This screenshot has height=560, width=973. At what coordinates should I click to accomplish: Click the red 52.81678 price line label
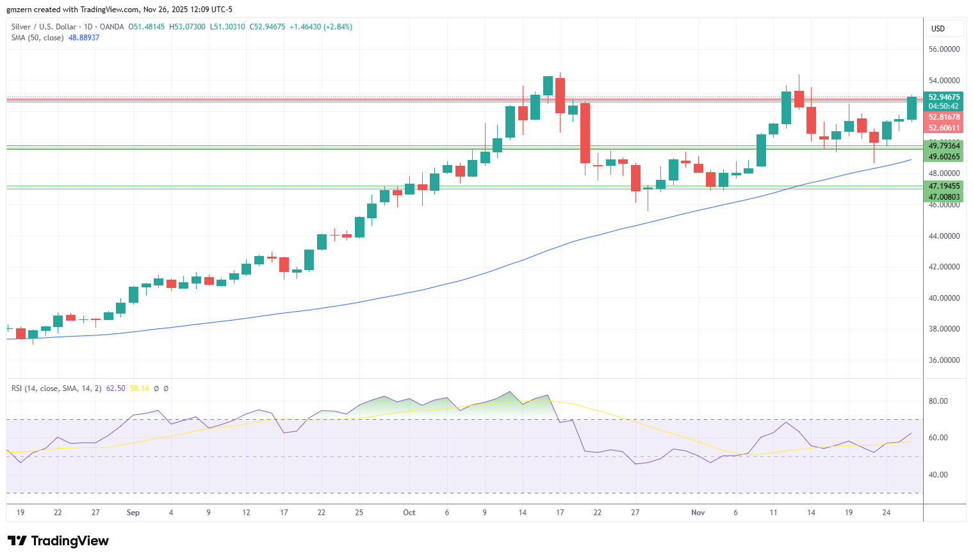(x=944, y=117)
